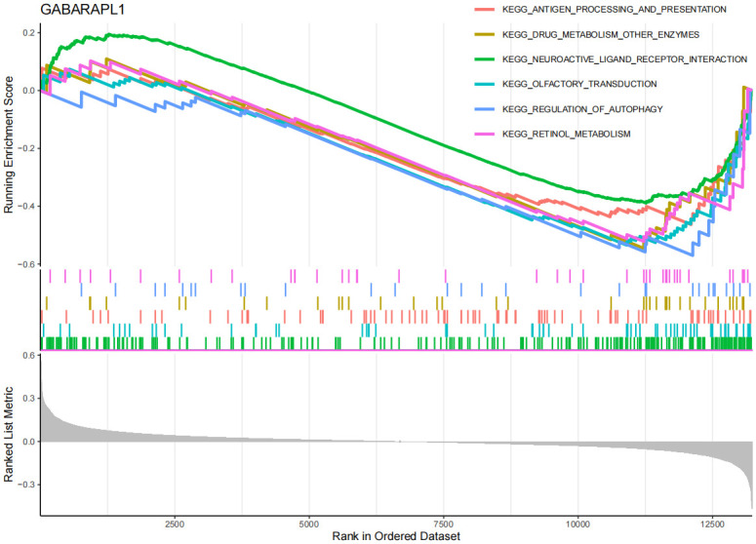Click the 2500 x-axis tick label
The image size is (756, 544).
[x=174, y=525]
